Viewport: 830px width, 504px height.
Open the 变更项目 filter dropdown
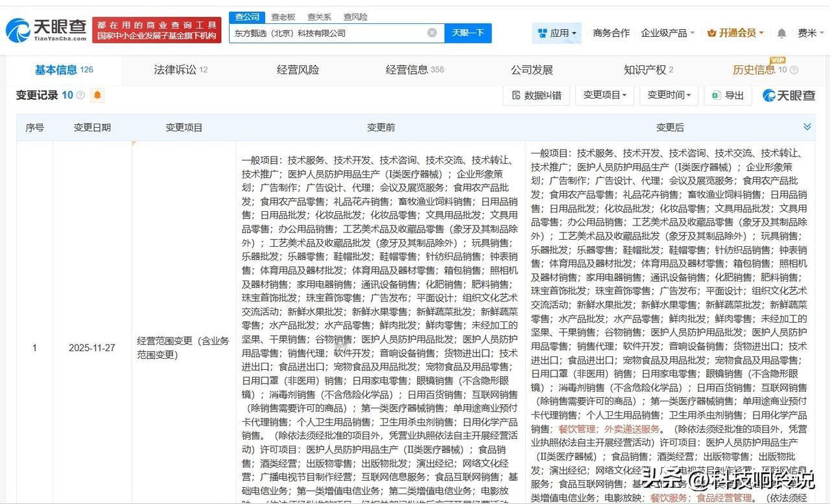(604, 95)
